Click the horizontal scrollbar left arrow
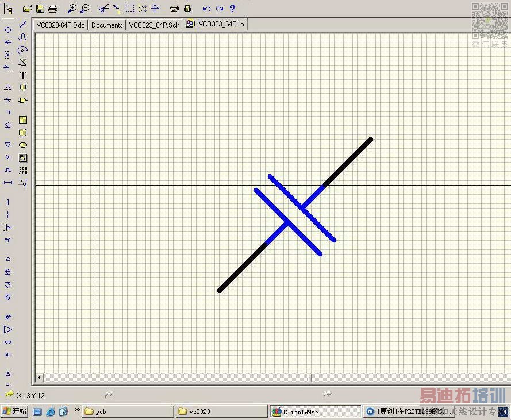The width and height of the screenshot is (511, 420). [40, 378]
